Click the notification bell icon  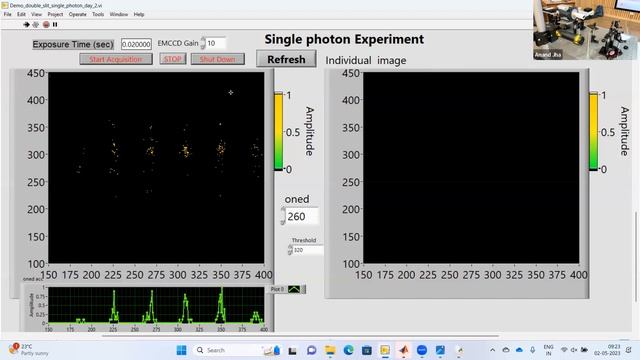tap(629, 350)
